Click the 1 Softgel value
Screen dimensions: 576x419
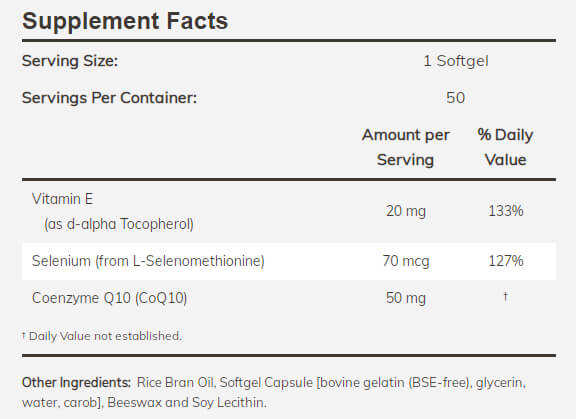456,61
